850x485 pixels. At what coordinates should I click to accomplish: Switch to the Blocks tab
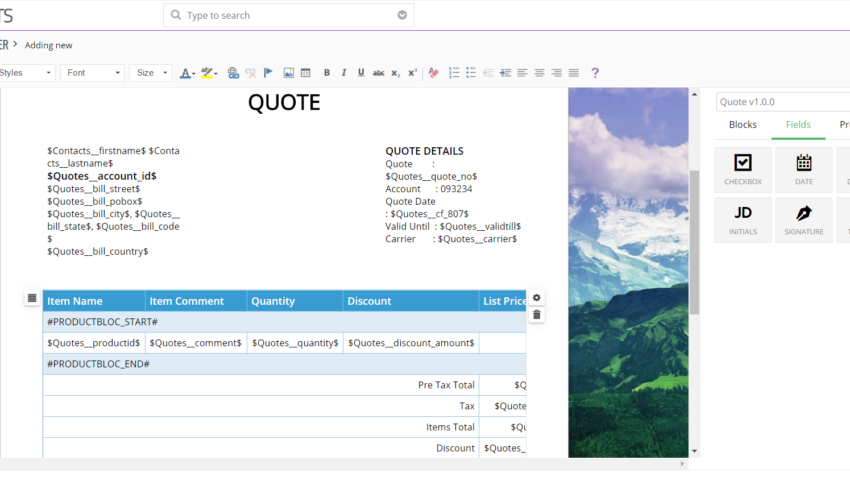[x=743, y=125]
